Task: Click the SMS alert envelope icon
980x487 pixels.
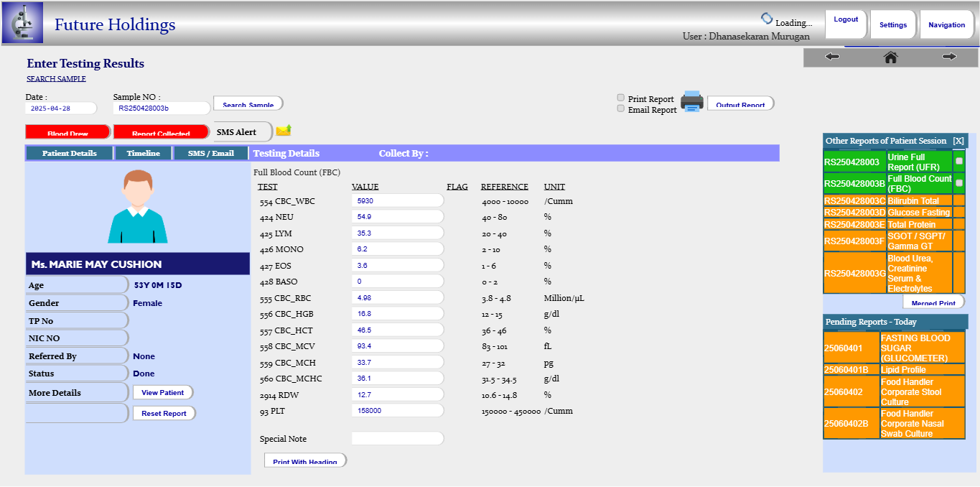Action: tap(284, 131)
